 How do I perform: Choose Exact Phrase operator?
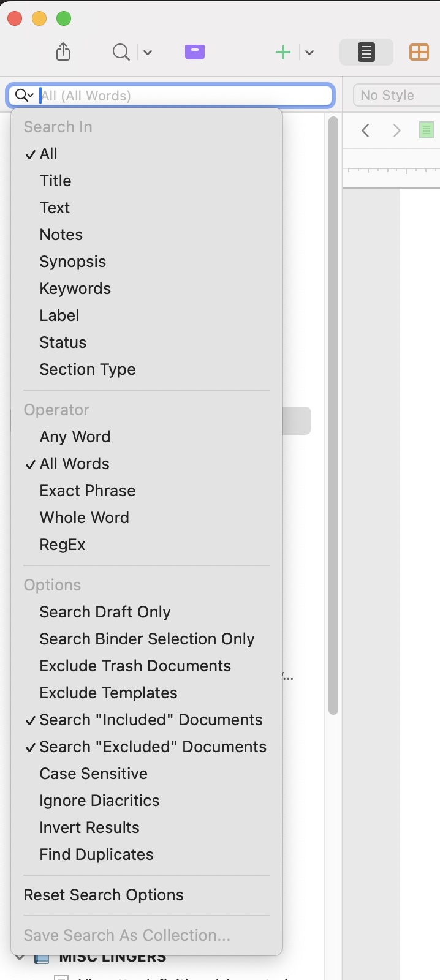click(88, 491)
